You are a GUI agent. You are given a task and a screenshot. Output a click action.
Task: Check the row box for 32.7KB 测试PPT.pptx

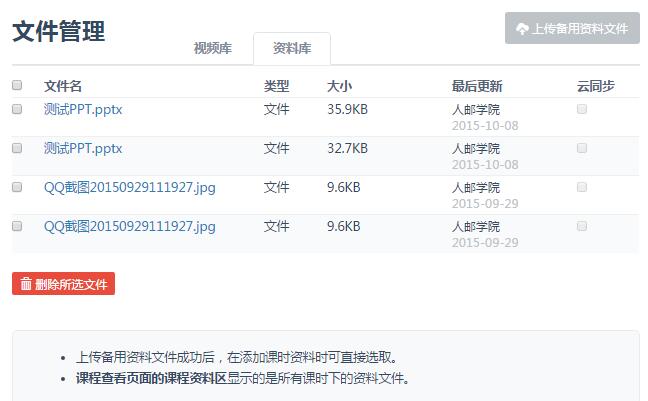click(x=17, y=148)
